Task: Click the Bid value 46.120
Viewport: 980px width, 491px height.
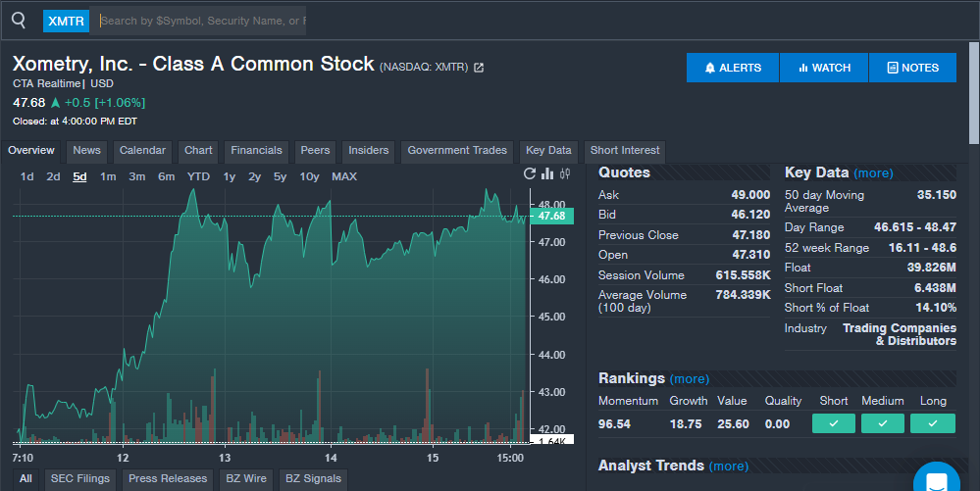Action: [x=750, y=215]
